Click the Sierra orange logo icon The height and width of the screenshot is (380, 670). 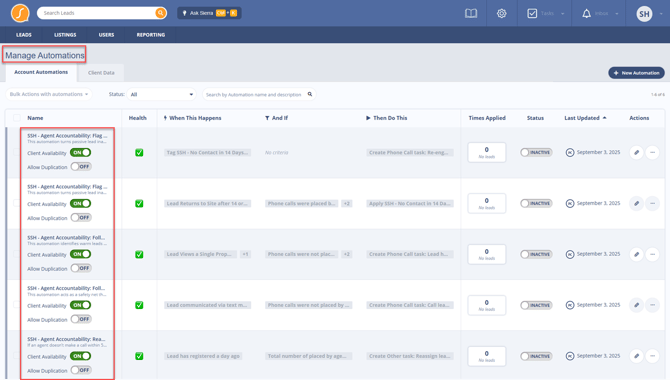click(x=20, y=13)
